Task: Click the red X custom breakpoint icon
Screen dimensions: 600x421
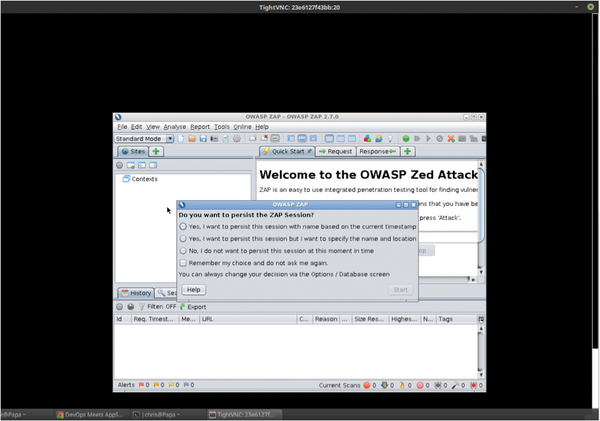Action: pos(451,139)
